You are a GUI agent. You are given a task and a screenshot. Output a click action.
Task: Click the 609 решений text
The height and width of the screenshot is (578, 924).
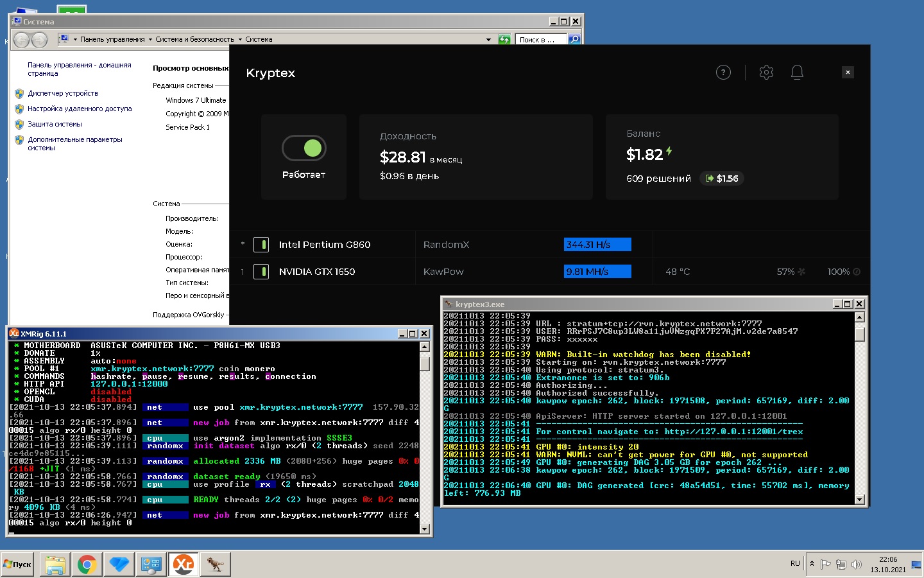[x=658, y=179]
